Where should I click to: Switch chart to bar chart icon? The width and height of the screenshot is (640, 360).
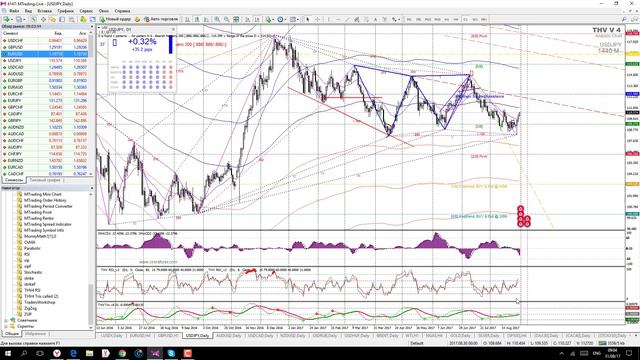(x=187, y=19)
